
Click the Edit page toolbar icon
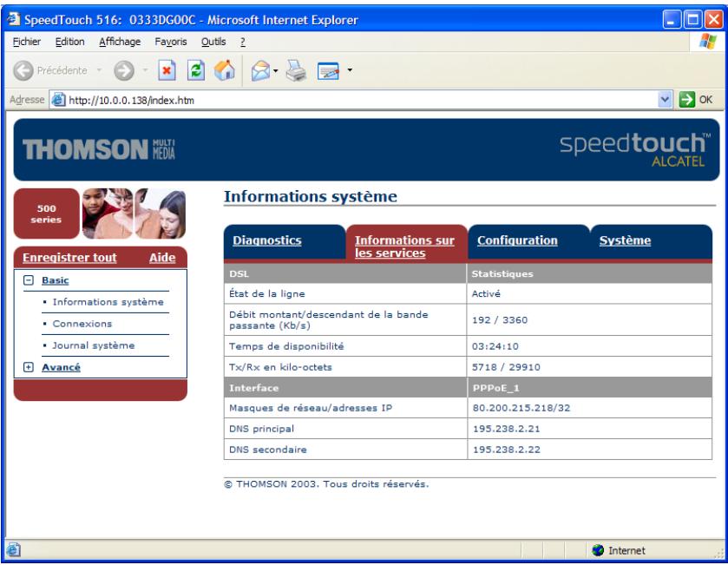coord(328,71)
